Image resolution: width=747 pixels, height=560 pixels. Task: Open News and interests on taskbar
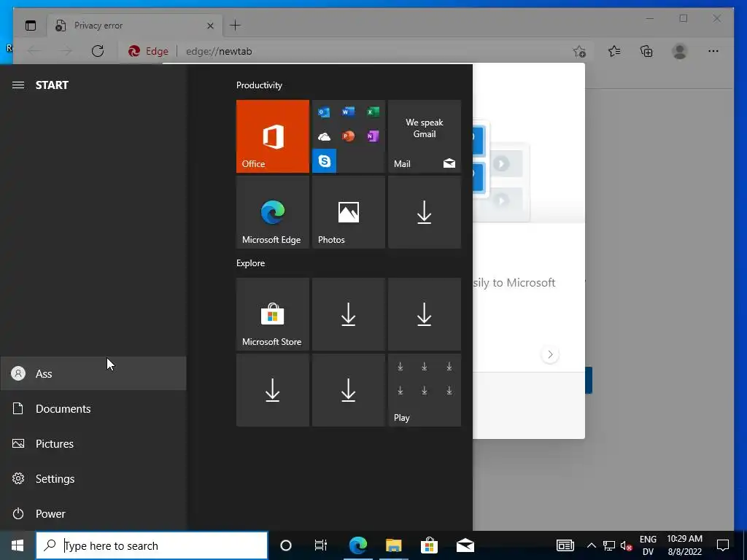click(x=565, y=545)
